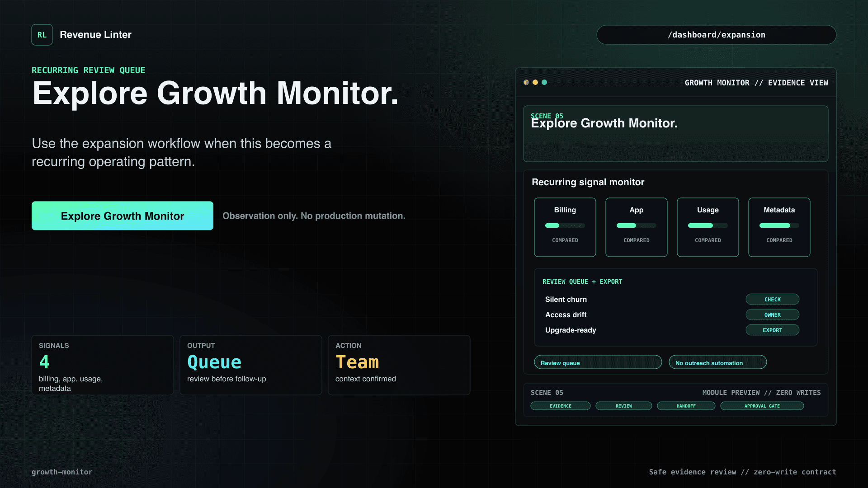Click the SIGNALS stat value 4
This screenshot has width=868, height=488.
point(44,362)
